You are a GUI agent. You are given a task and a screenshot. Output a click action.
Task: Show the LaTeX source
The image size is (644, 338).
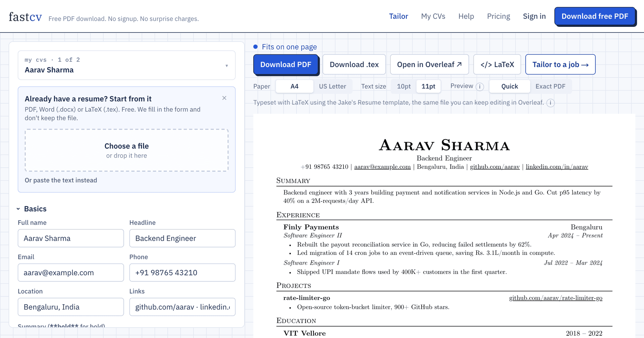click(x=497, y=64)
